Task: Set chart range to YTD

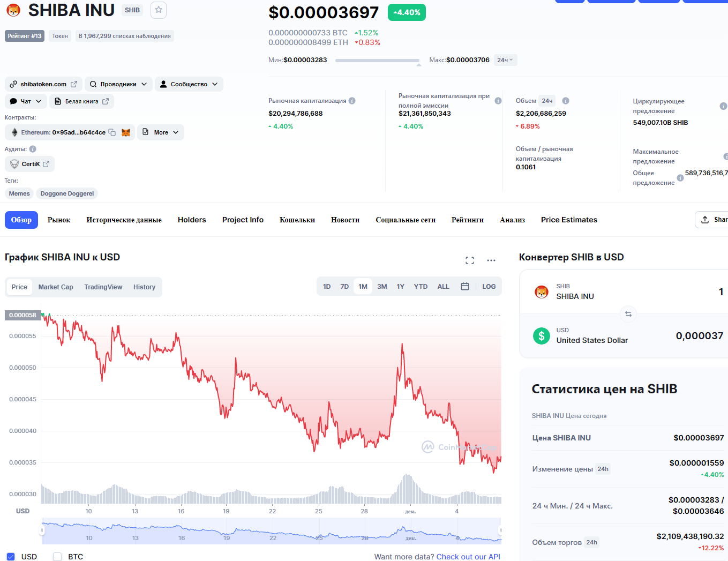Action: point(421,287)
